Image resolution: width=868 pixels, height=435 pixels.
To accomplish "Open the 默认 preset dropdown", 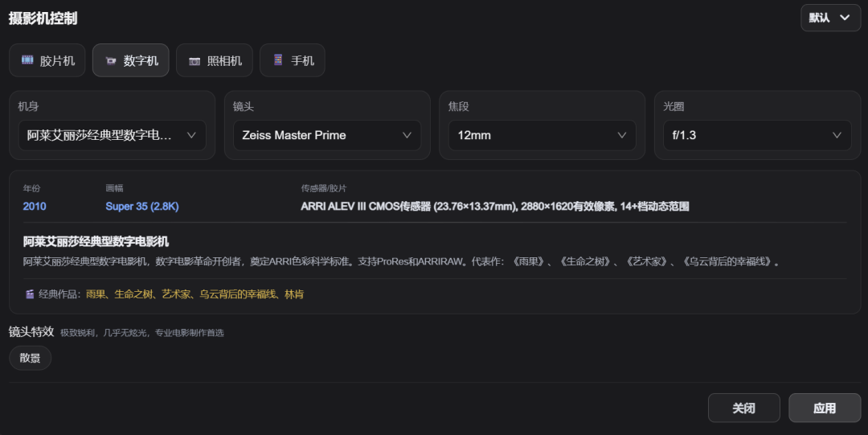I will pos(830,18).
